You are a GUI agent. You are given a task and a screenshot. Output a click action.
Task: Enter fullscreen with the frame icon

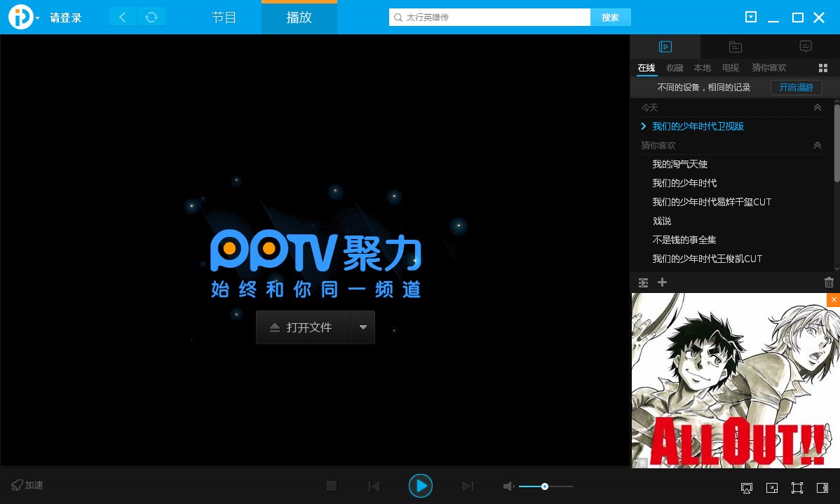click(x=797, y=488)
